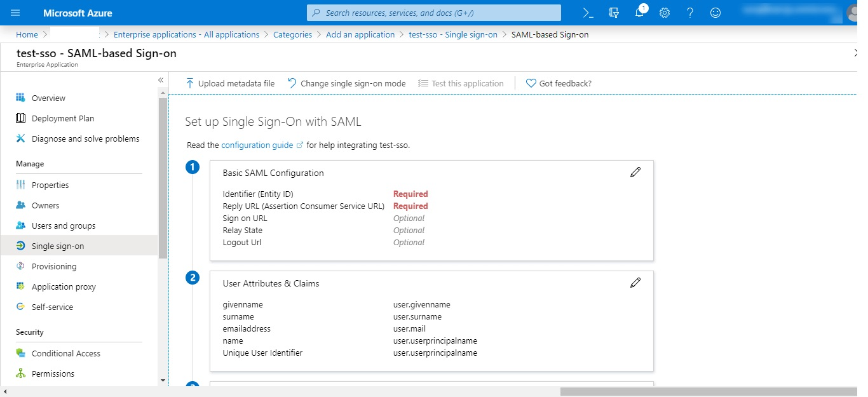Go to Enterprise applications - All applications breadcrumb

coord(186,34)
